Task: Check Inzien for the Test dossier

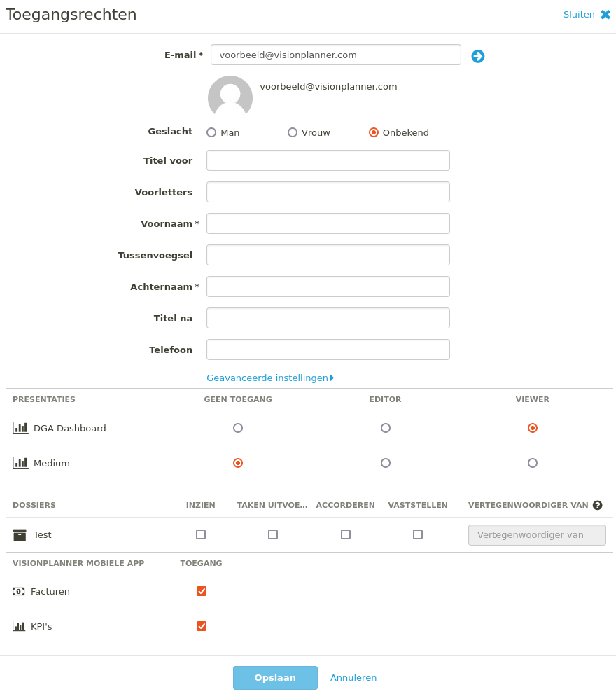Action: click(201, 534)
